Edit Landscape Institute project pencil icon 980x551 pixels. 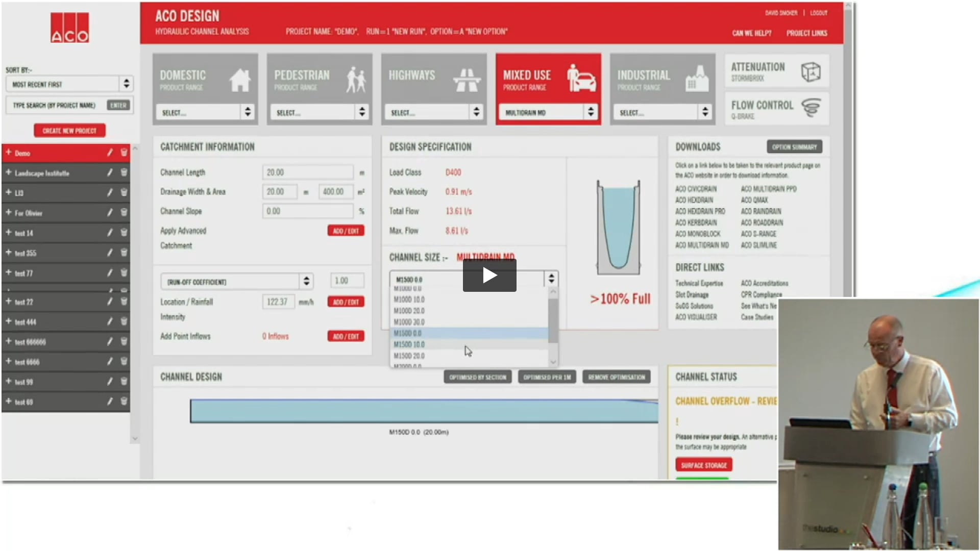coord(110,173)
